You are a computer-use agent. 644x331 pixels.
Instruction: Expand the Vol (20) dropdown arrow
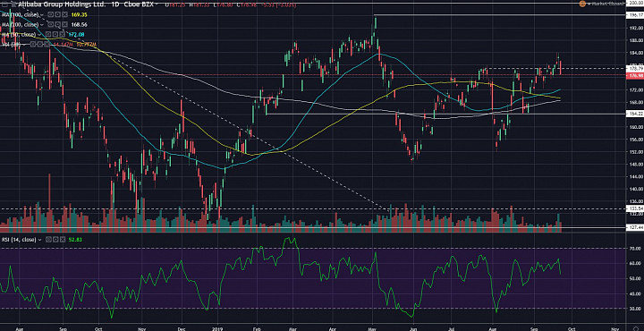point(24,45)
